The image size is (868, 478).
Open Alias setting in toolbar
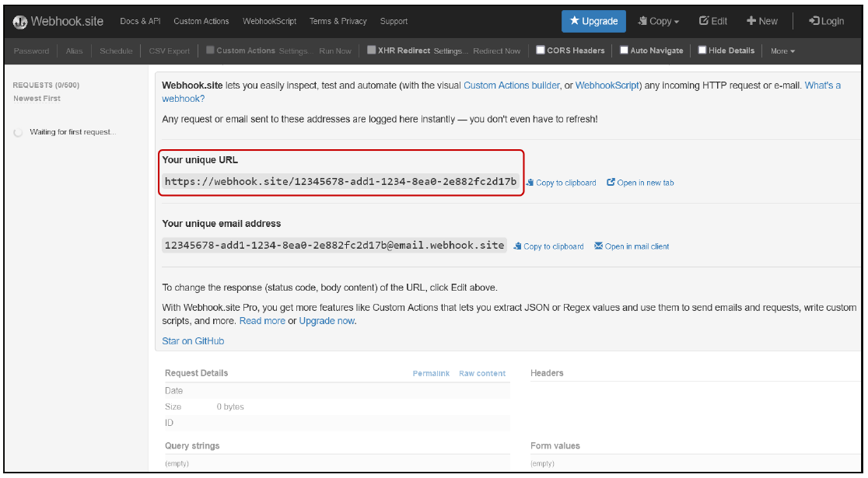pyautogui.click(x=74, y=51)
